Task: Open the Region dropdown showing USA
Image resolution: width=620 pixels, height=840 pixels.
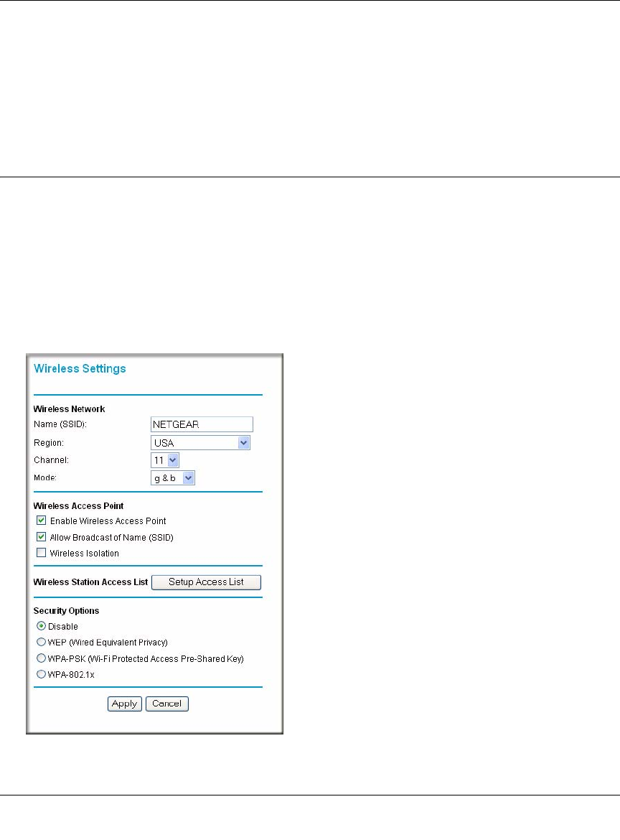Action: pos(201,442)
